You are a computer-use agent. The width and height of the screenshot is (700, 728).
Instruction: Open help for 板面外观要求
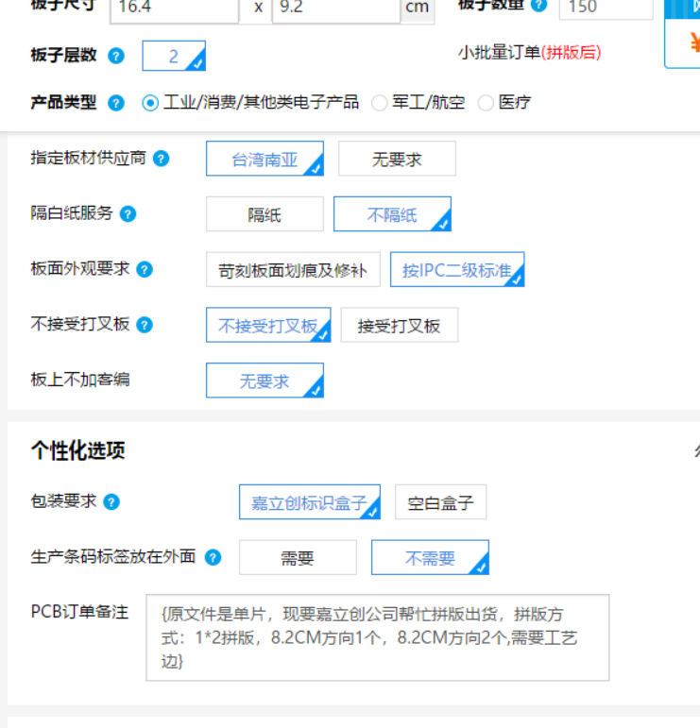(x=145, y=269)
